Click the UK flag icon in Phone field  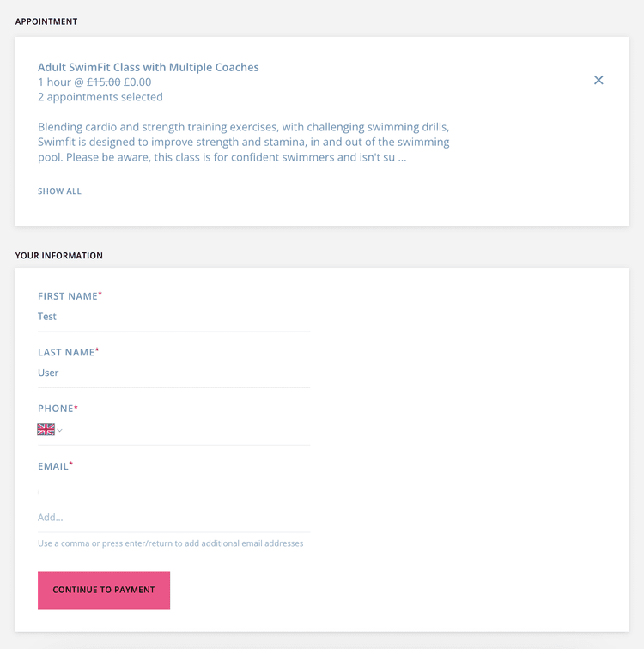(x=46, y=429)
